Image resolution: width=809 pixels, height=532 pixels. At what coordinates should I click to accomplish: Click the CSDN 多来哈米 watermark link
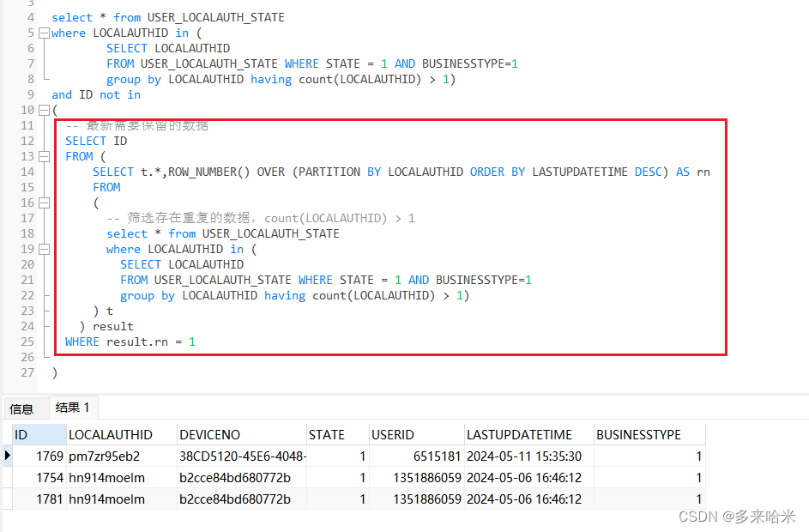[x=739, y=517]
